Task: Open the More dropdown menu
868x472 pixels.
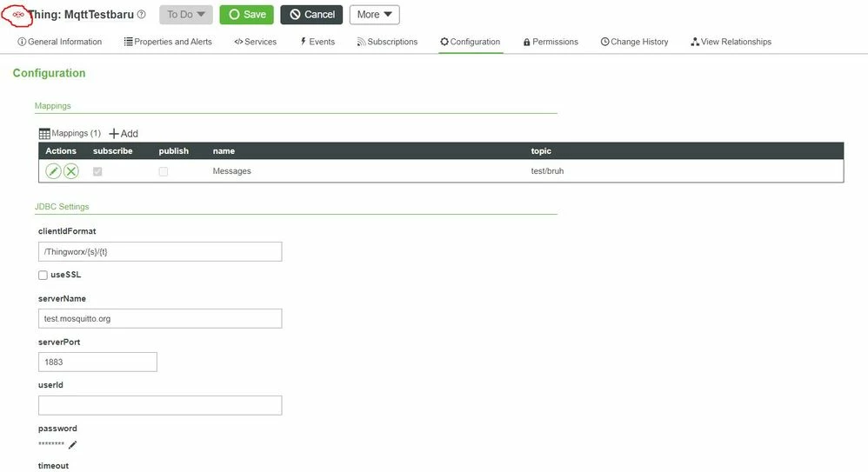Action: point(374,15)
